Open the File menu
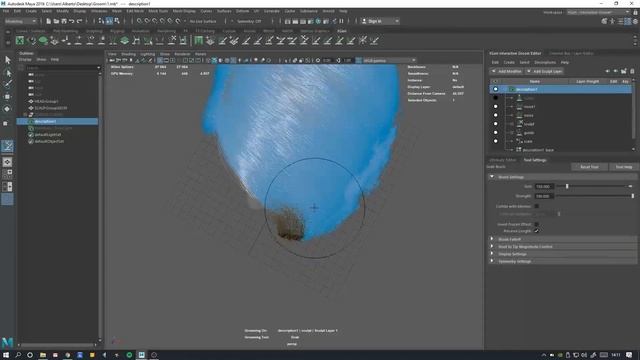Screen dimensions: 640x360 tap(6, 11)
